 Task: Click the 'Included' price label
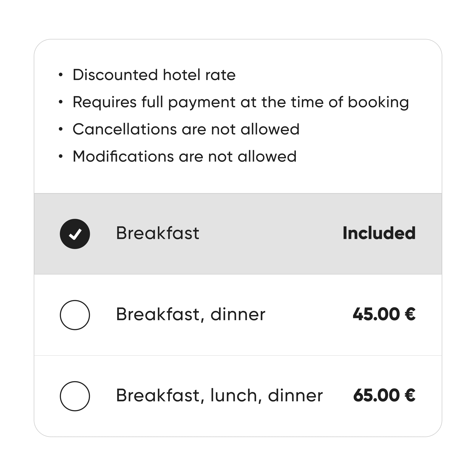tap(379, 233)
